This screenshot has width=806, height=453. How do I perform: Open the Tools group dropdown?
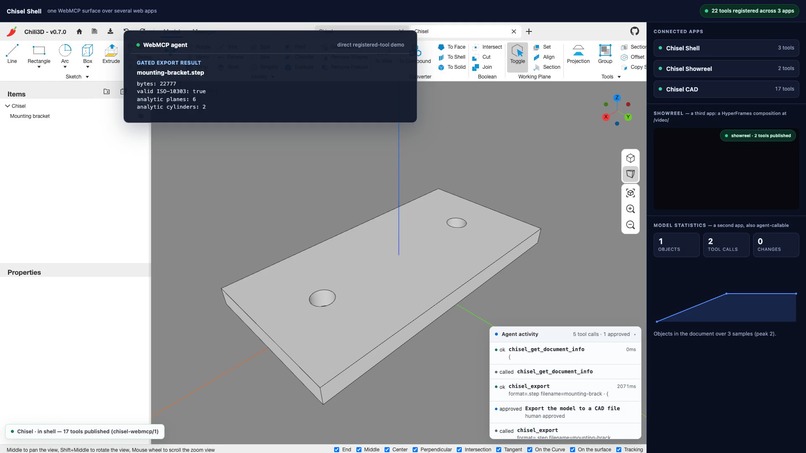pos(619,77)
